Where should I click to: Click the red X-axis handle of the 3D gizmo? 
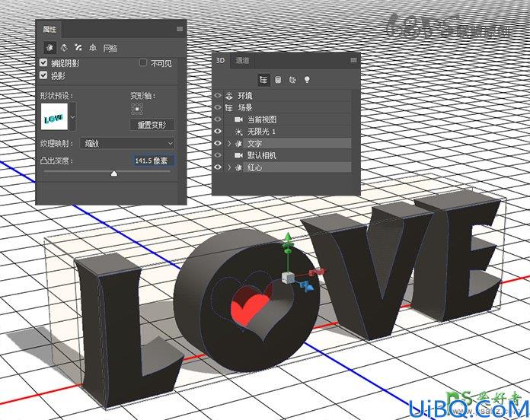pyautogui.click(x=319, y=271)
